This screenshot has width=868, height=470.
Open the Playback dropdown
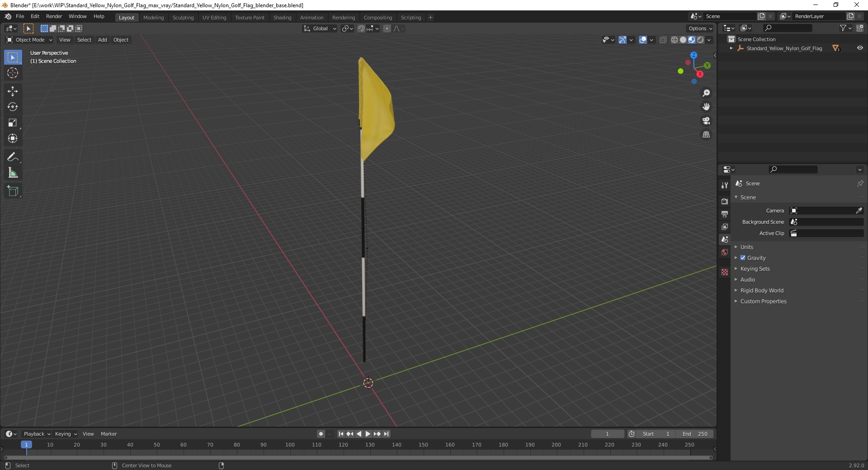(x=36, y=434)
